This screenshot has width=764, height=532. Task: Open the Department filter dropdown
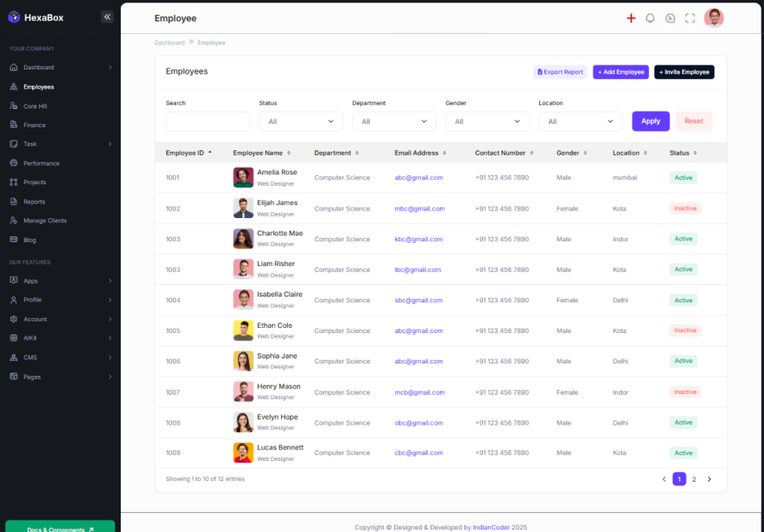[x=394, y=121]
